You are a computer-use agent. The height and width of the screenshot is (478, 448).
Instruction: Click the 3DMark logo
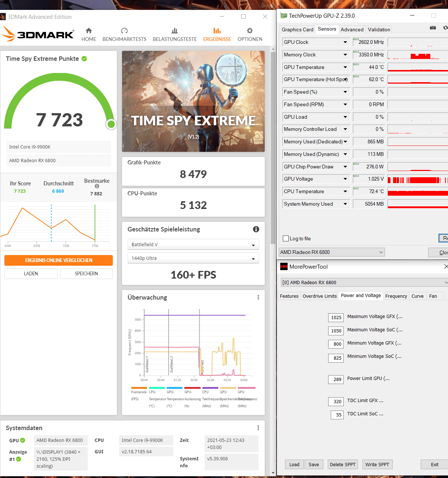point(38,34)
